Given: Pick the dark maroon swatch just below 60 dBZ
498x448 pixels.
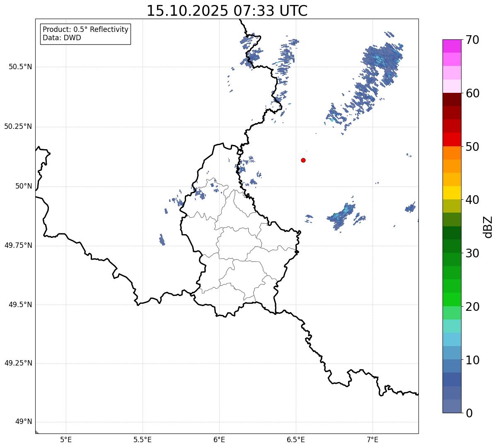Looking at the screenshot, I should tap(452, 99).
